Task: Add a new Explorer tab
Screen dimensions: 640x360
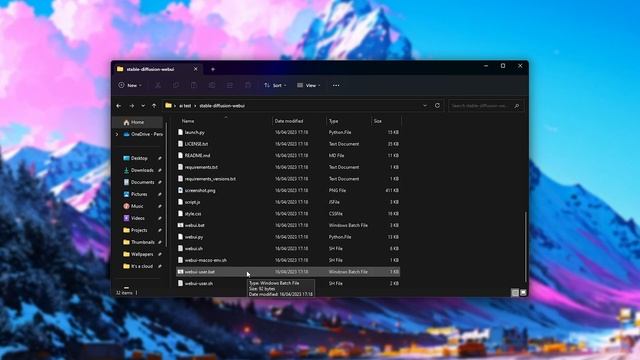Action: (213, 69)
